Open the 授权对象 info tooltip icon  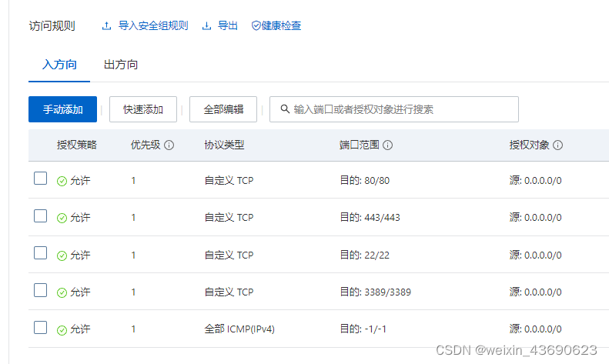click(x=557, y=145)
